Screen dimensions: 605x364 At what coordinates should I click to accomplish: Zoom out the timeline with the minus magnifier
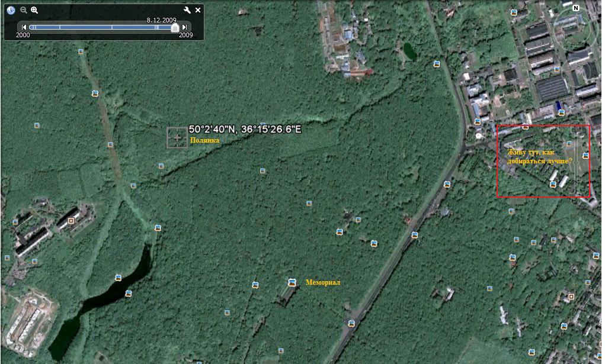tap(24, 10)
